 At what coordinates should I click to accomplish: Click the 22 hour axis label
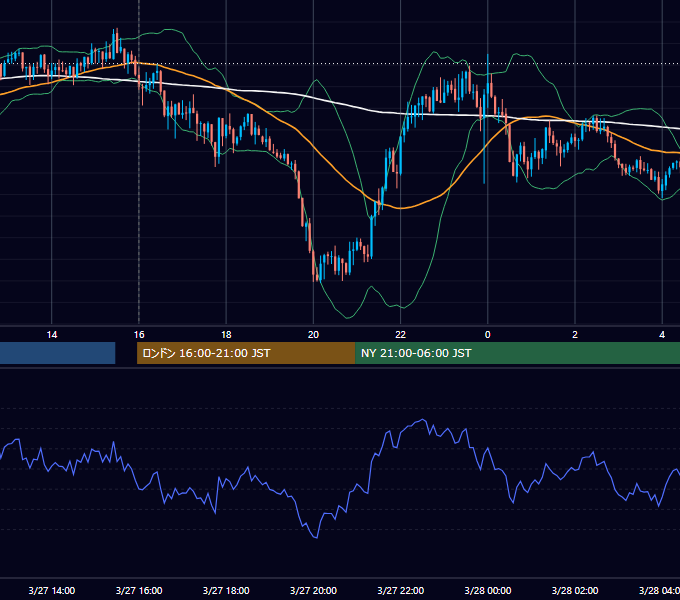(400, 335)
